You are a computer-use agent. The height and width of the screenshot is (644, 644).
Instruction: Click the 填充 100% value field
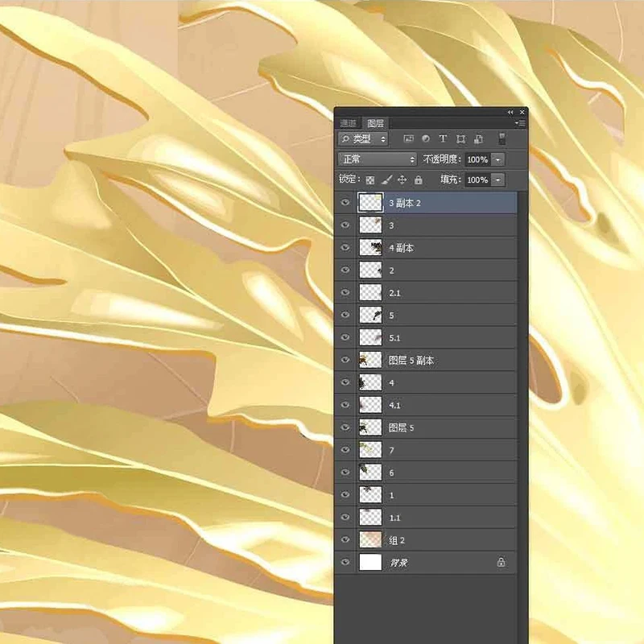pos(477,180)
